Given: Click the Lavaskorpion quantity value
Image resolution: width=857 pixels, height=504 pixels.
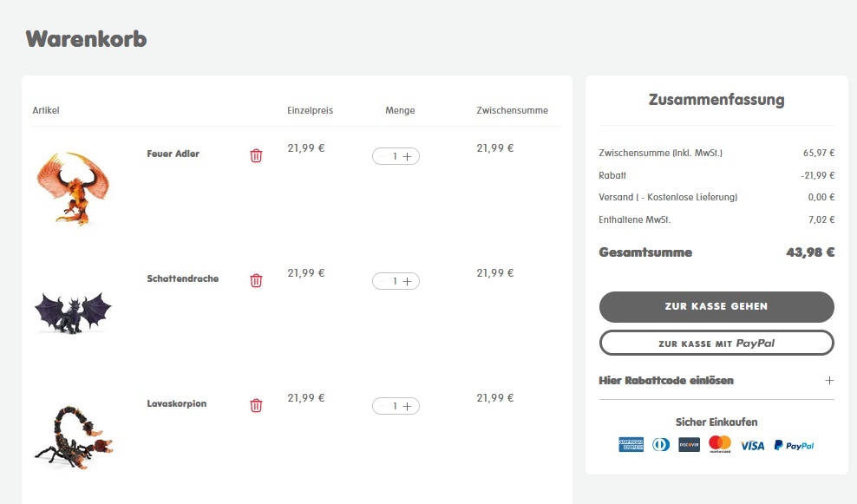Looking at the screenshot, I should pyautogui.click(x=395, y=406).
